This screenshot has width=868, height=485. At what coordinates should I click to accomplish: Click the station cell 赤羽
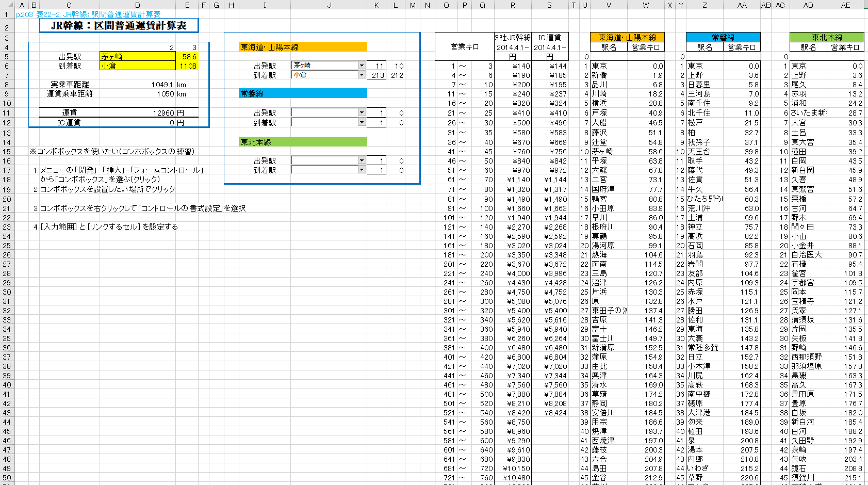click(808, 94)
